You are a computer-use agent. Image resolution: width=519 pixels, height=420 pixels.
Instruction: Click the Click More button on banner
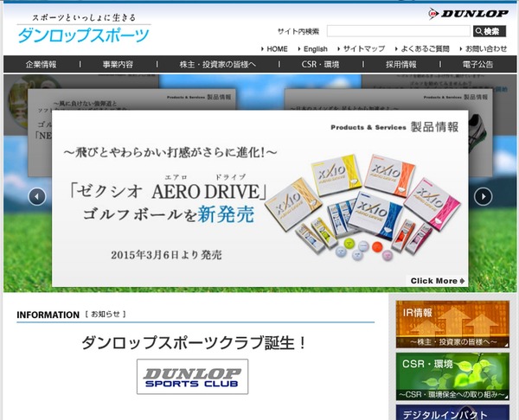(437, 281)
